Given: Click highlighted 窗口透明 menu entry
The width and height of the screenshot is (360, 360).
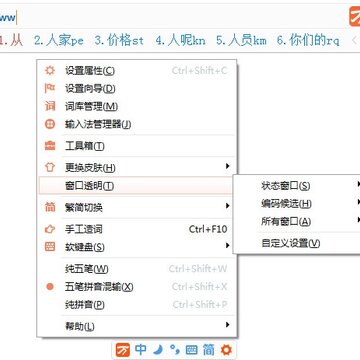Looking at the screenshot, I should [136, 186].
